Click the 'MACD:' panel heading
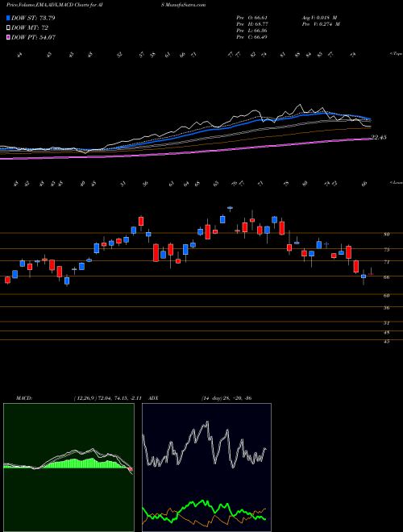This screenshot has width=403, height=532. 24,398
